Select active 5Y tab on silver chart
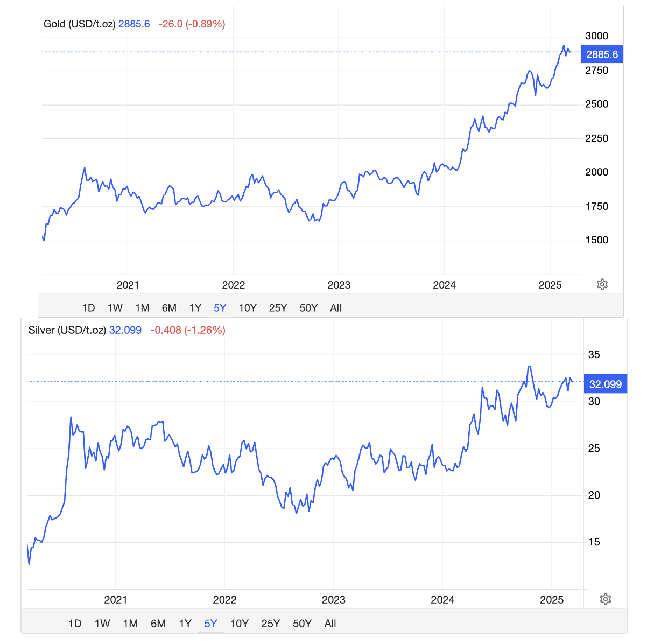661x644 pixels. 210,624
